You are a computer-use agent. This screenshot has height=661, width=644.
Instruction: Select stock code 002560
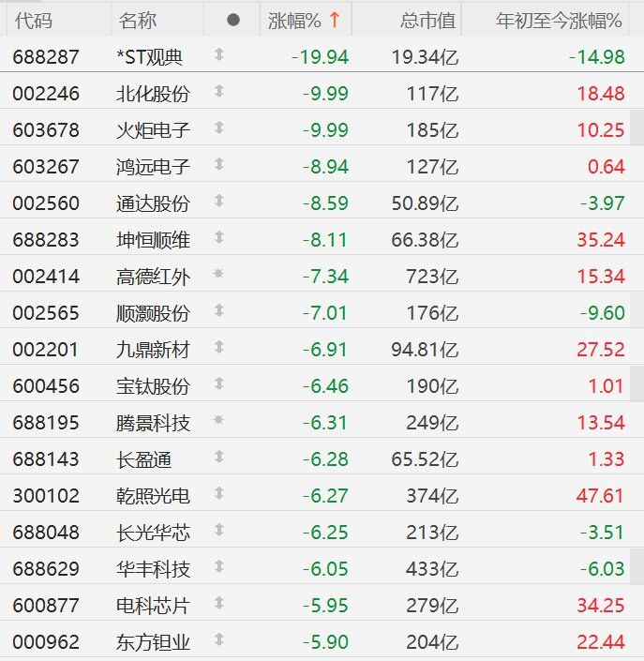click(x=46, y=203)
